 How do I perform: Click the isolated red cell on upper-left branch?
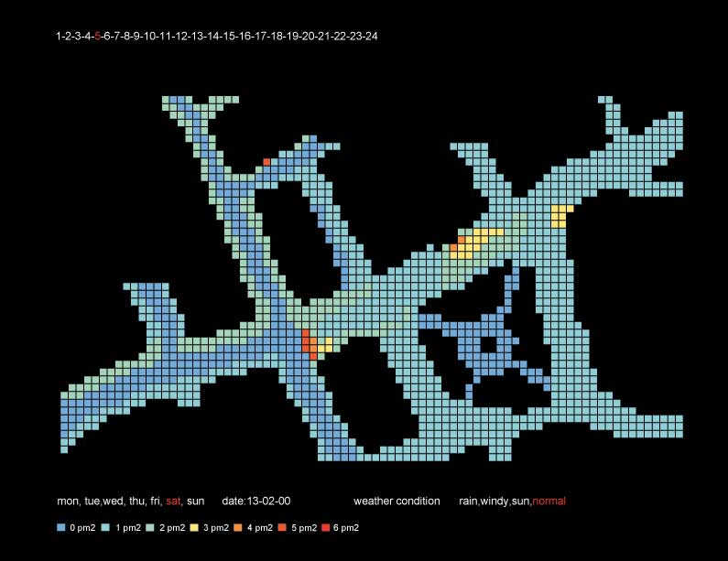tap(266, 161)
